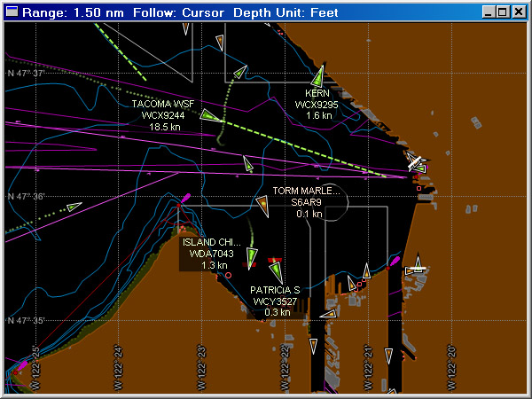Click the 0.3 kn speed readout

coord(278,312)
